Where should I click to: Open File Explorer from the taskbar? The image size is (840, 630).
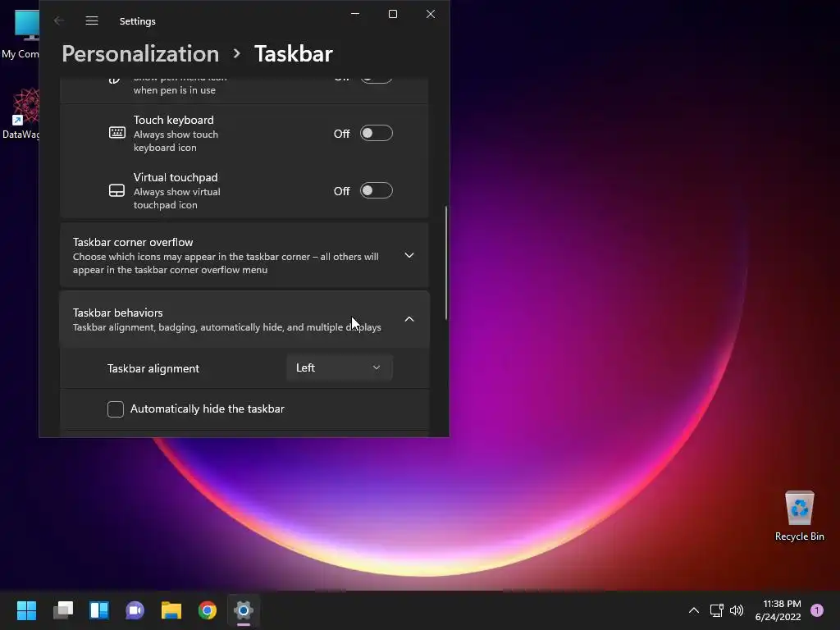click(x=171, y=610)
